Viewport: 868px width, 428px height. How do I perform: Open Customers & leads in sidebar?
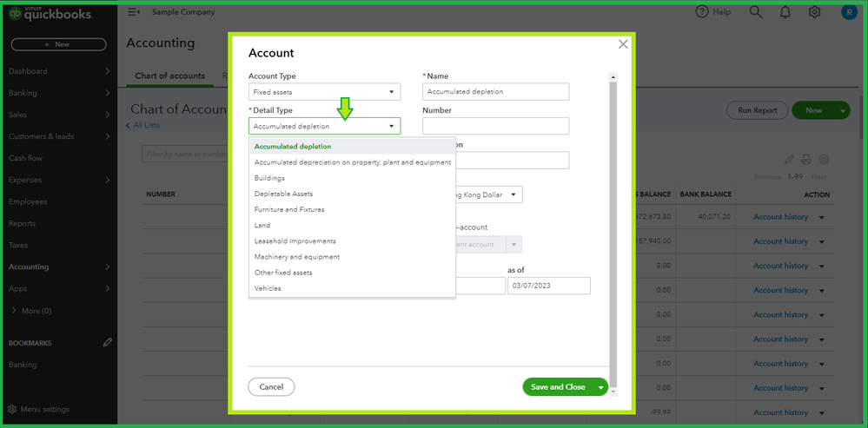tap(59, 136)
